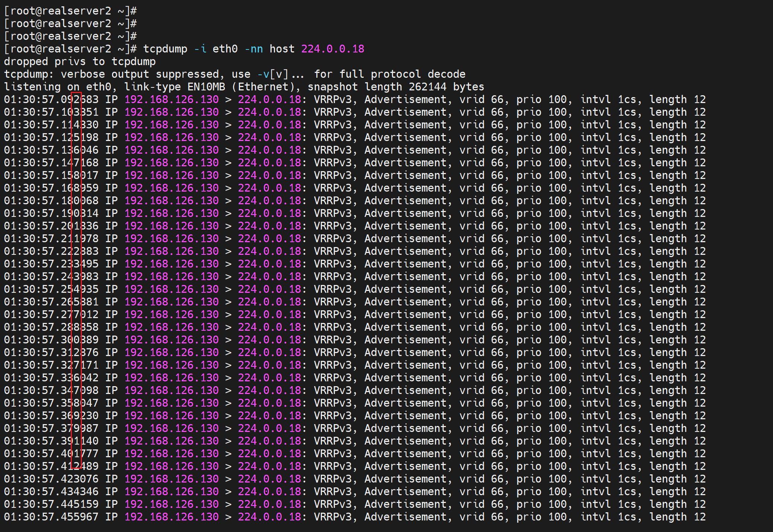Image resolution: width=773 pixels, height=532 pixels.
Task: Click timestamp 01:30:57.092683
Action: click(x=51, y=100)
